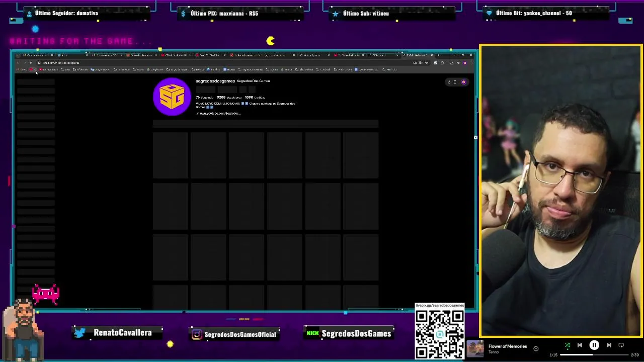Open the purple profile icon on page

(x=463, y=82)
